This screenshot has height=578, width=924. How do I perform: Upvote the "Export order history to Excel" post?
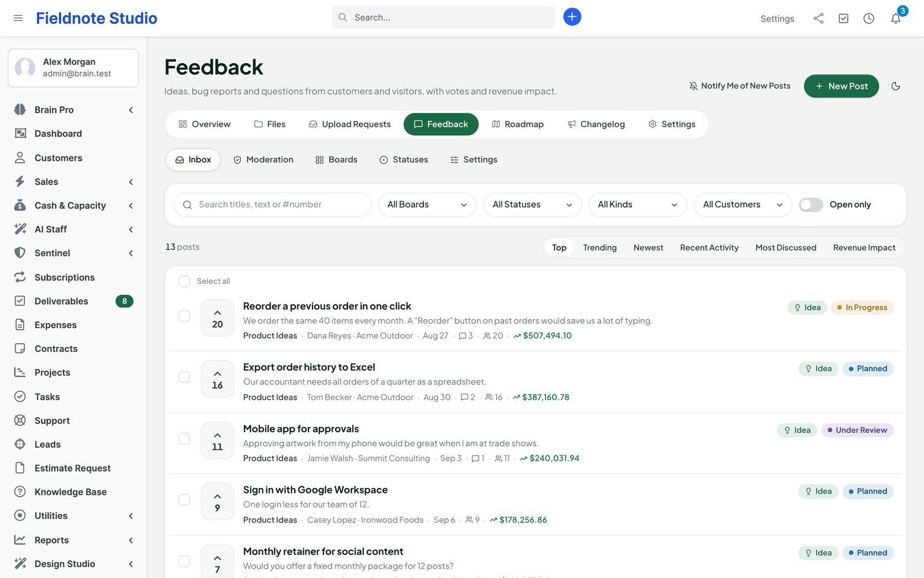point(217,379)
